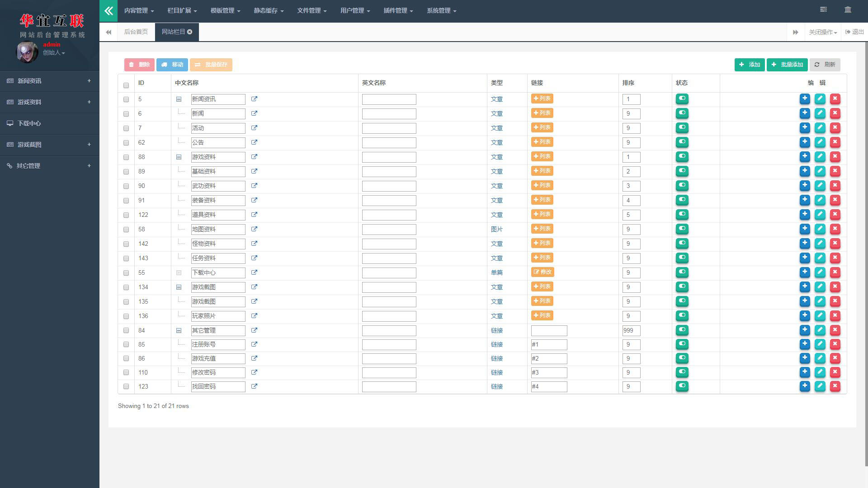Click the 批量添加 button

point(787,65)
